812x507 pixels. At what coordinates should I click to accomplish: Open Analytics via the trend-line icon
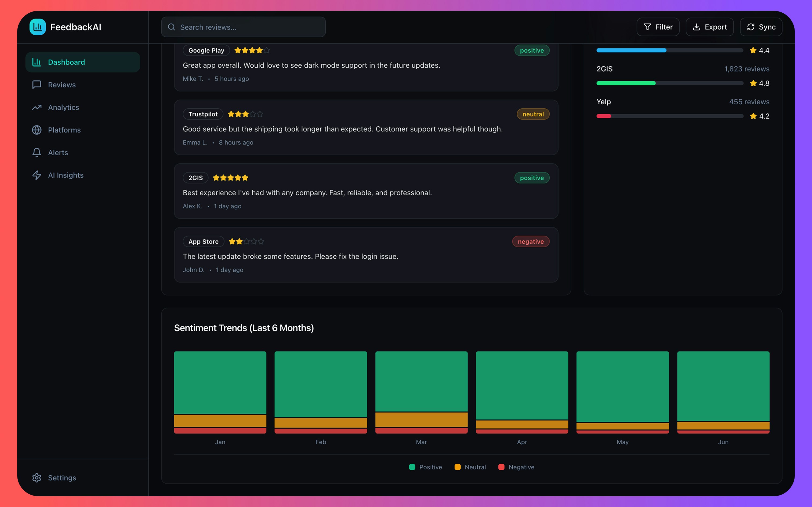[x=37, y=107]
